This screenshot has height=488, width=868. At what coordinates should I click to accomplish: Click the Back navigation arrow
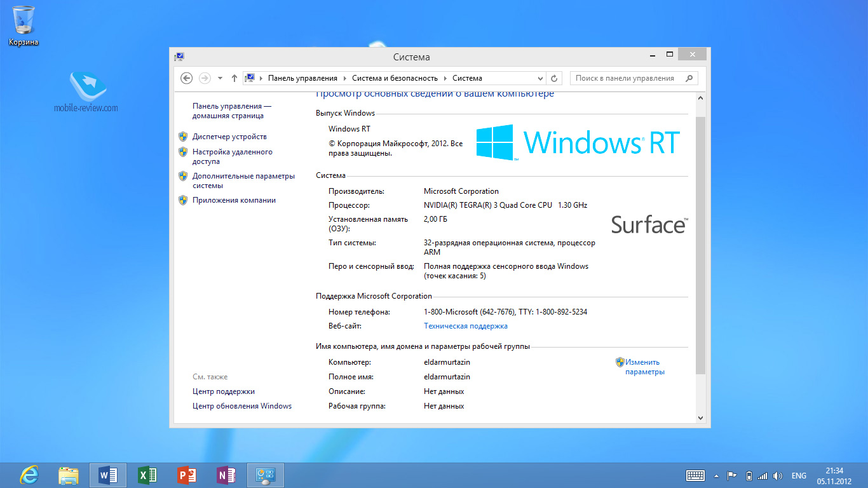coord(186,78)
